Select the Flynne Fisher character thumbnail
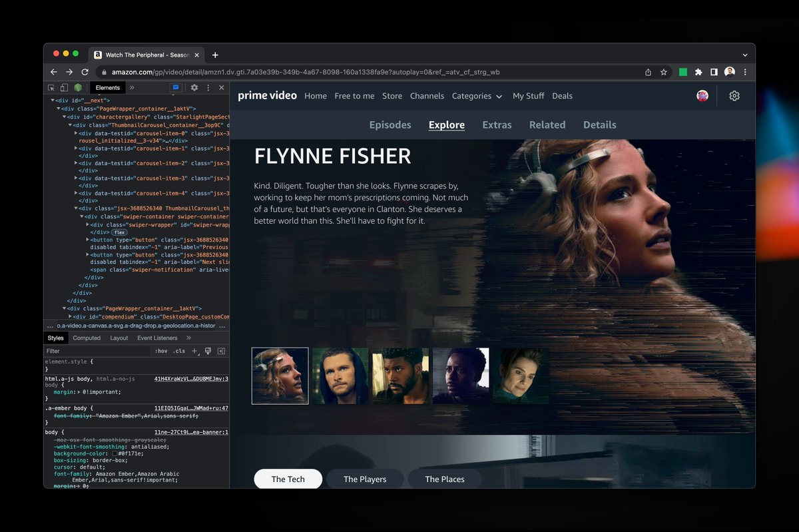Screen dimensions: 799x532 280,376
